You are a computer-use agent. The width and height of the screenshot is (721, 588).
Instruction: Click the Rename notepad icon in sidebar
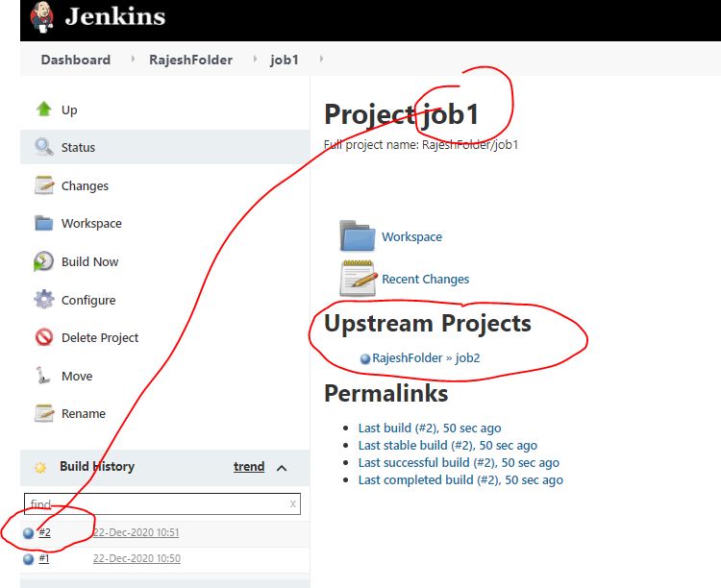tap(44, 413)
